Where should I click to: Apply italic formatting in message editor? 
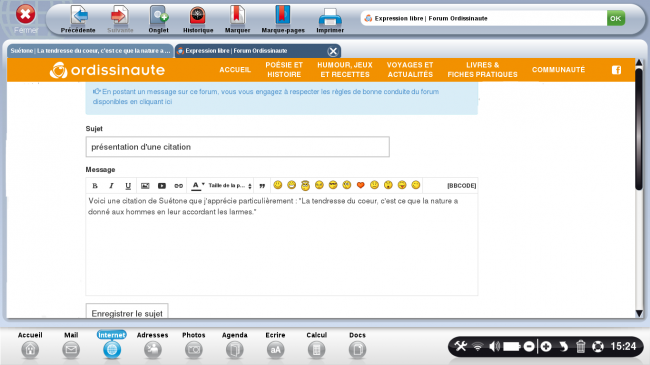(x=111, y=185)
